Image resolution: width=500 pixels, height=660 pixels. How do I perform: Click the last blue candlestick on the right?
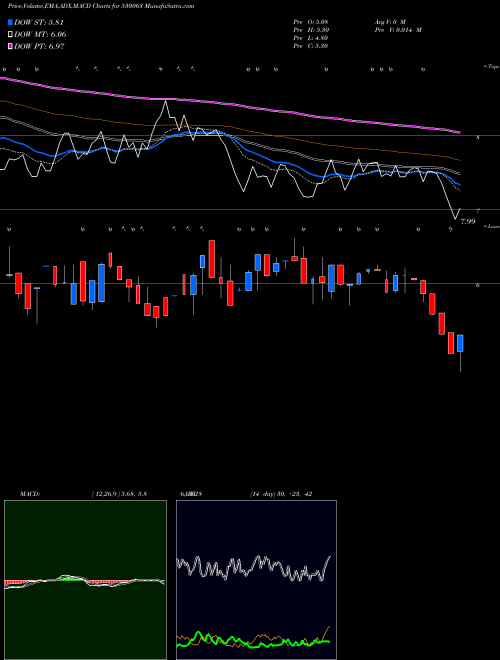[460, 343]
